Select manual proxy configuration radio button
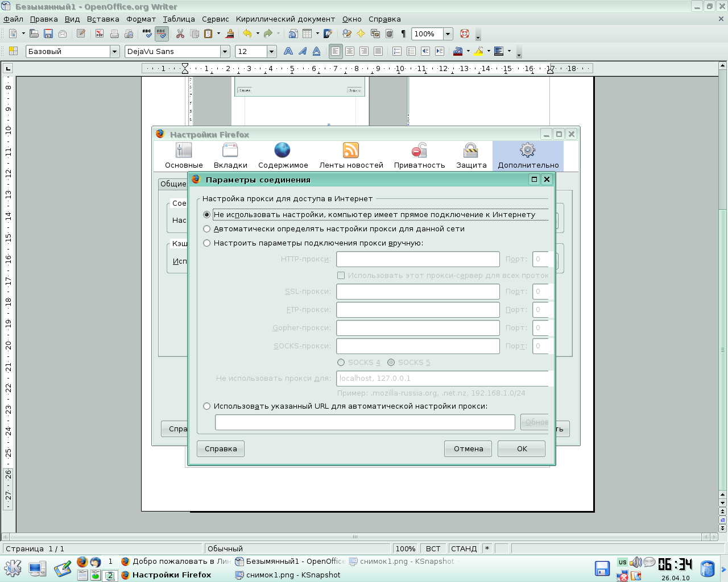The image size is (728, 582). [x=207, y=243]
